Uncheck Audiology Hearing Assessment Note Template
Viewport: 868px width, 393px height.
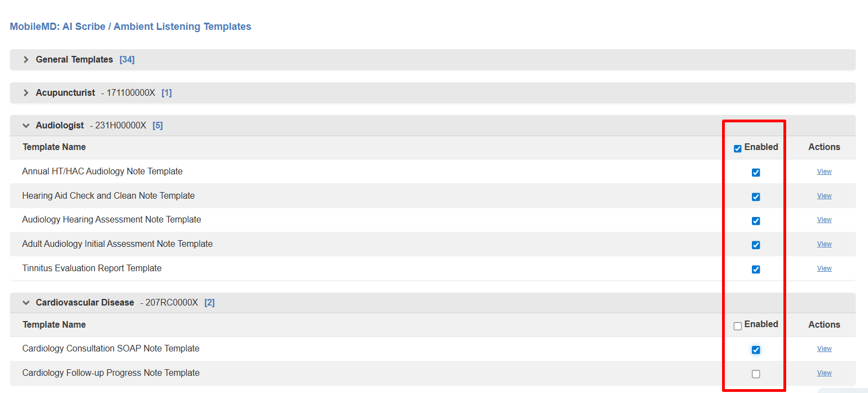click(x=756, y=221)
